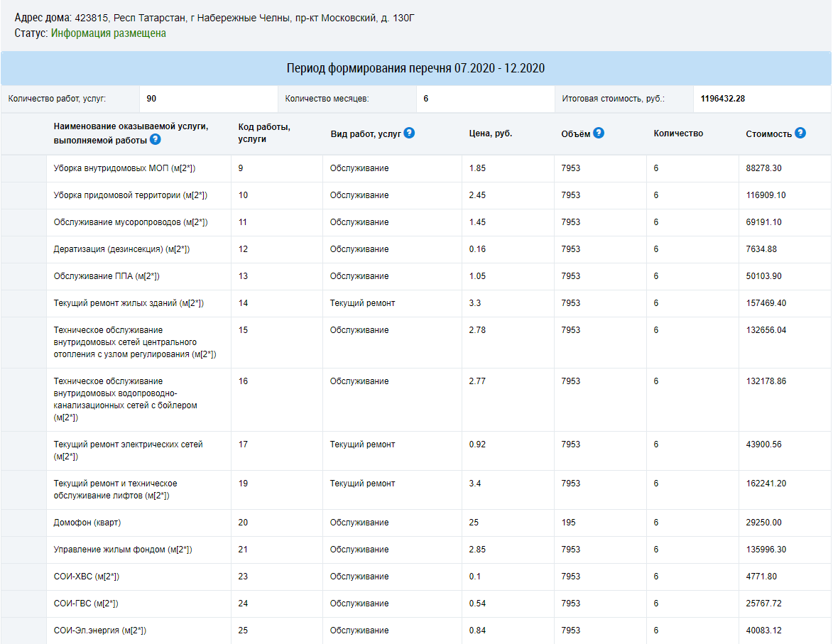Click row Домофон (кварт)
Screen dimensions: 833x644
tap(416, 523)
